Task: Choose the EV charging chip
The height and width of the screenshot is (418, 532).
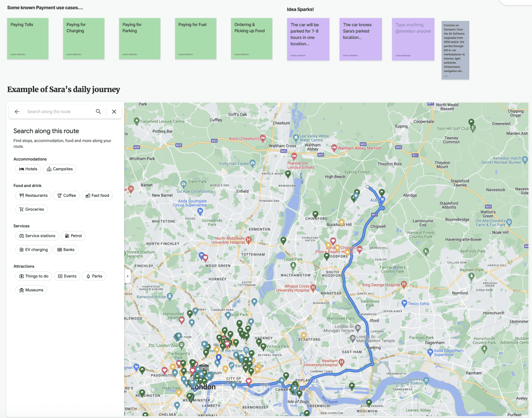Action: click(x=33, y=250)
